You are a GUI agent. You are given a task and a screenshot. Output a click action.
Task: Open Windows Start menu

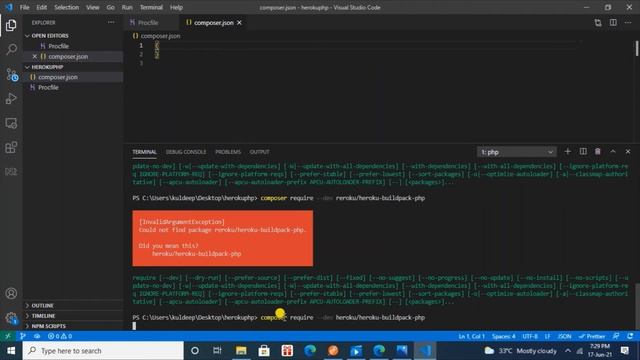pyautogui.click(x=11, y=351)
